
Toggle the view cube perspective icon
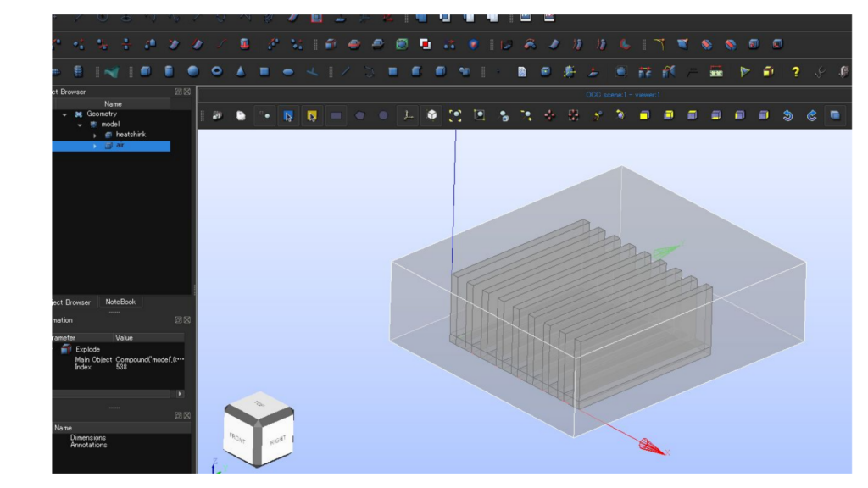click(x=432, y=116)
